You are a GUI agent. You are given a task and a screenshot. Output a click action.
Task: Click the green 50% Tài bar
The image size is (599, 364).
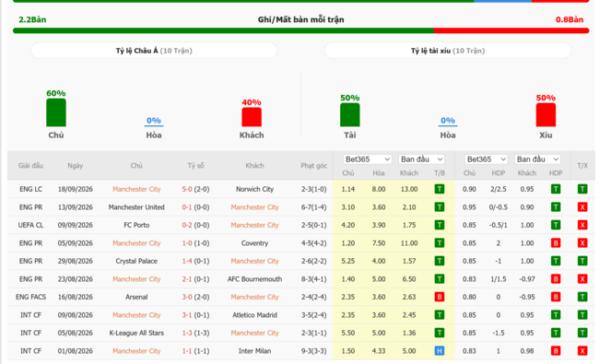(x=350, y=115)
